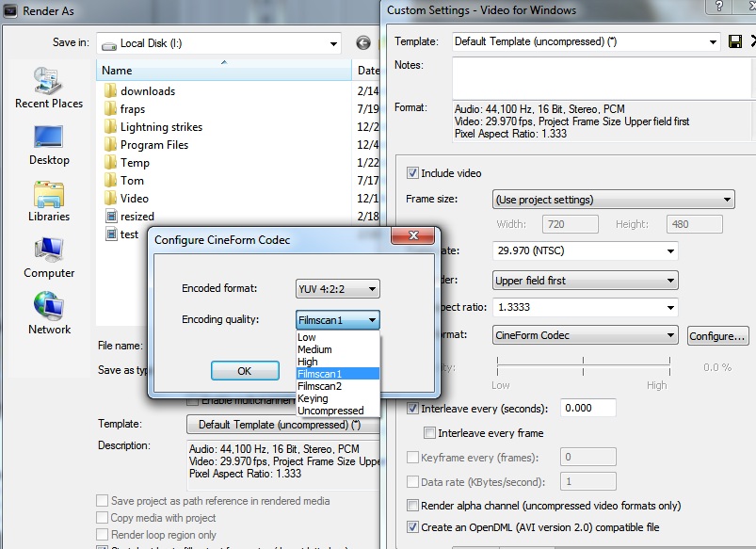Click the Height field showing 480
The image size is (756, 549).
[694, 224]
